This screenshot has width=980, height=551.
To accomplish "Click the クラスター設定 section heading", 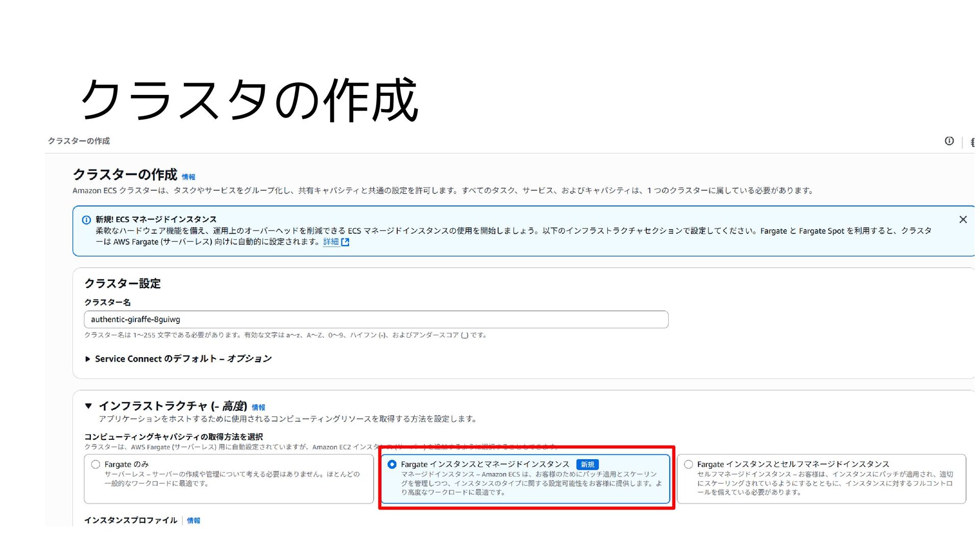I will click(122, 284).
